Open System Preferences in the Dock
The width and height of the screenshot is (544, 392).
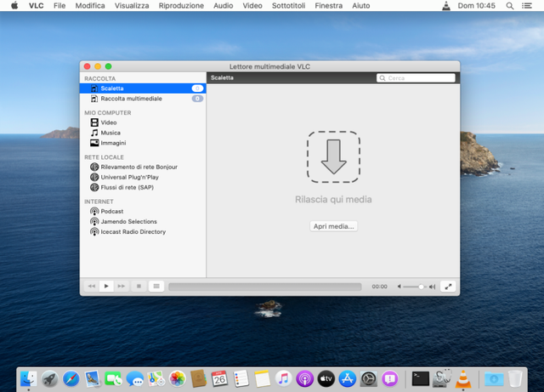[x=368, y=378]
